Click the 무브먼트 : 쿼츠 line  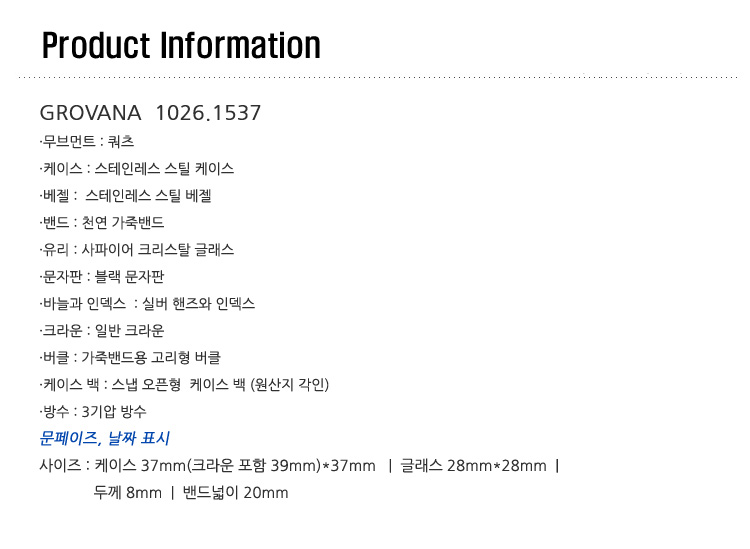[87, 142]
